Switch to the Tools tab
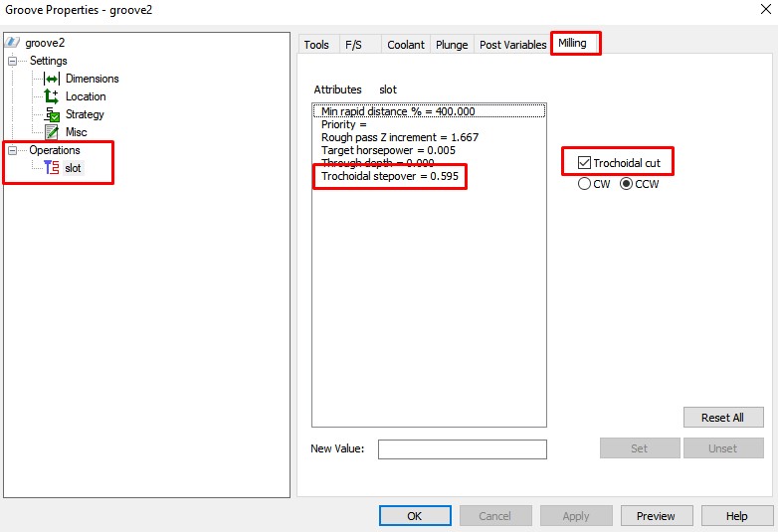This screenshot has height=532, width=778. point(316,45)
